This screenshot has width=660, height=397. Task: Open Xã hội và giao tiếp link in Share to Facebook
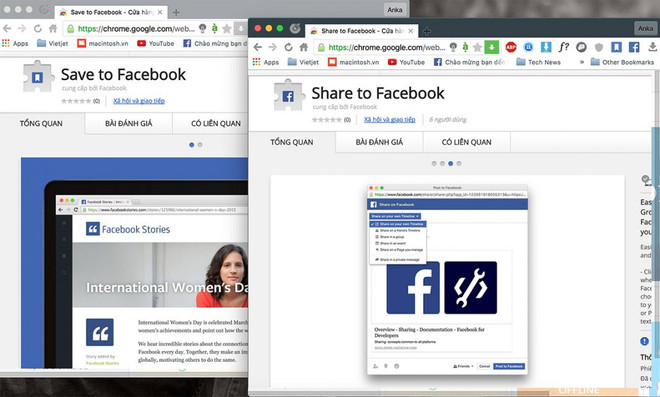point(389,120)
